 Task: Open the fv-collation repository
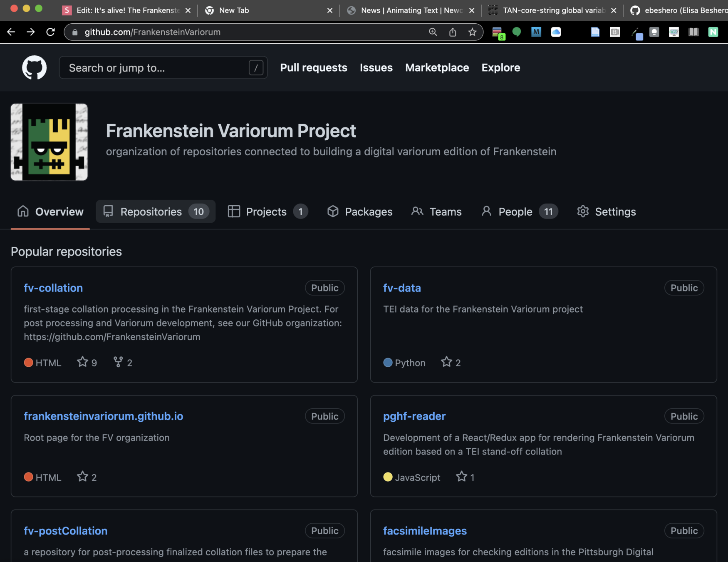pos(53,288)
